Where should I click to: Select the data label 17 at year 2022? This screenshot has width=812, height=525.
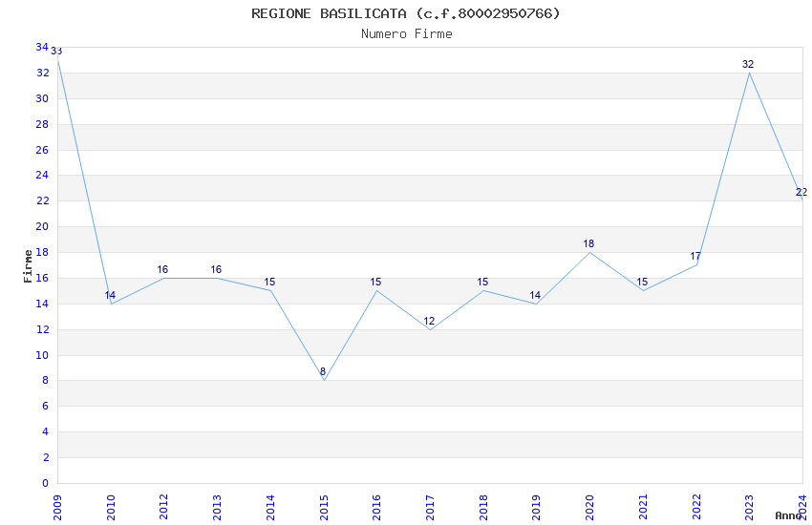click(695, 256)
